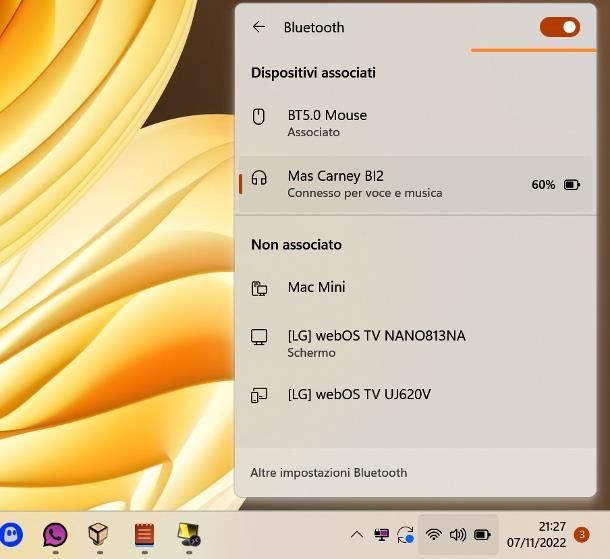Click the display icon for NANO813NA TV

259,337
